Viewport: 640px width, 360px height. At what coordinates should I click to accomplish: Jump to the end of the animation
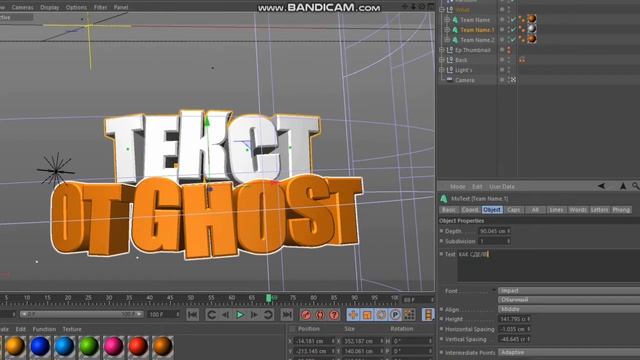pos(287,315)
